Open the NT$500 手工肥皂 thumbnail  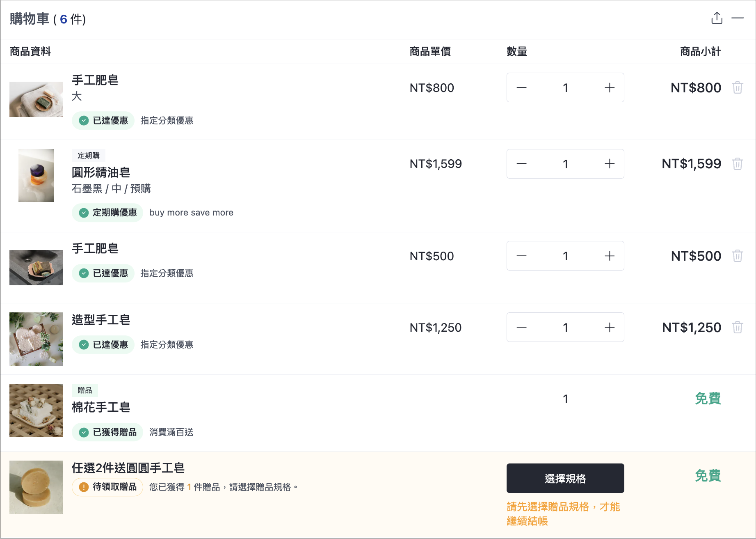[x=36, y=268]
